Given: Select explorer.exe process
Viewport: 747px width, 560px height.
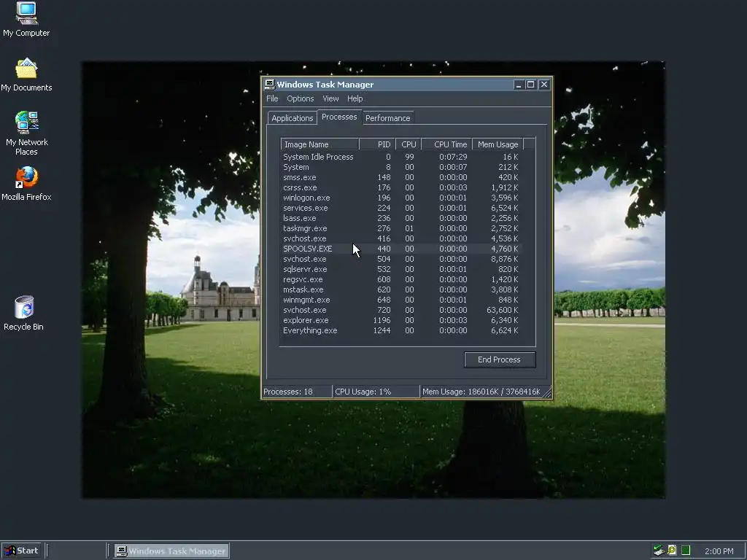Looking at the screenshot, I should pos(400,321).
